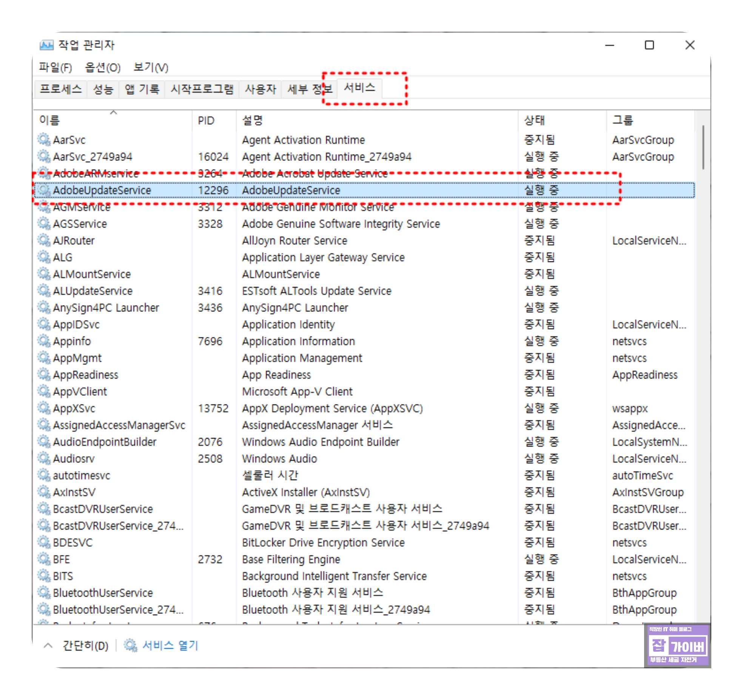743x700 pixels.
Task: Collapse to fewer details with 간단히 chevron
Action: [48, 645]
